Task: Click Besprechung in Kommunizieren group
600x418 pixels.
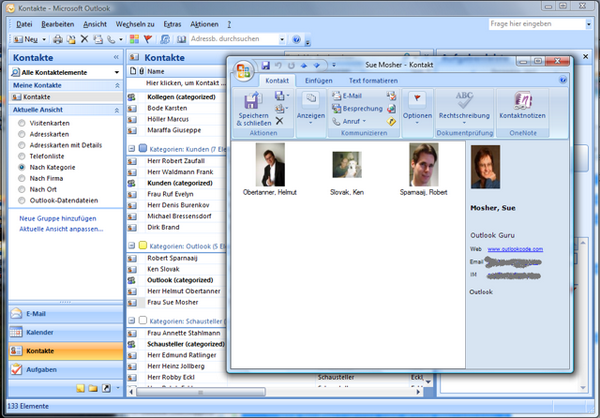Action: tap(357, 109)
